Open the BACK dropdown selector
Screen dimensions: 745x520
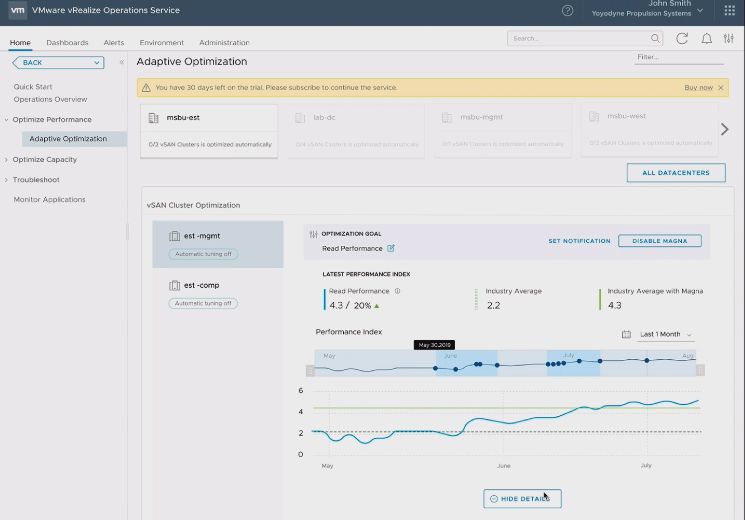point(58,62)
